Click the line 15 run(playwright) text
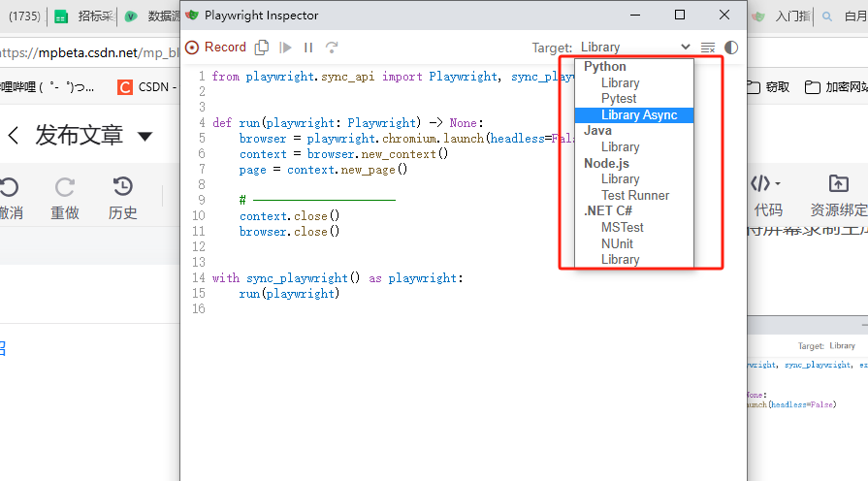Screen dimensions: 868x481 289,294
